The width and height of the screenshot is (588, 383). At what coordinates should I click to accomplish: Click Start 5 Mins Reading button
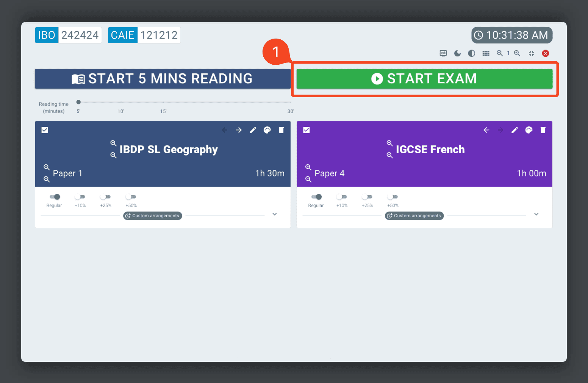pyautogui.click(x=163, y=79)
